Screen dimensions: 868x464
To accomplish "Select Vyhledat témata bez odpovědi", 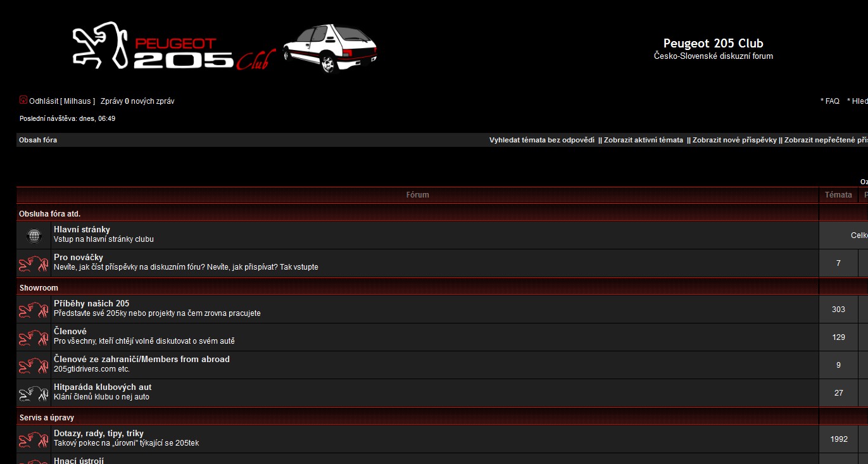I will tap(541, 140).
